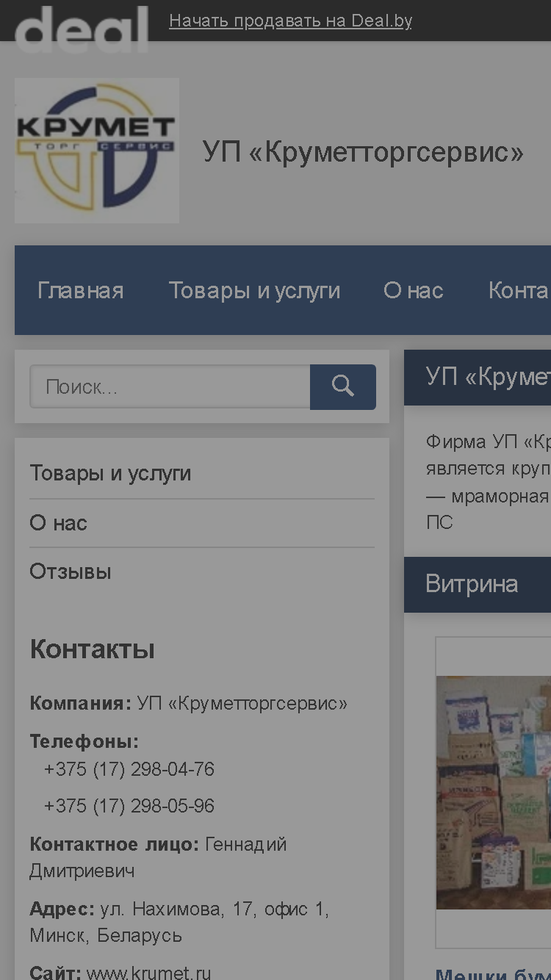Open the paper bags product photo
551x980 pixels.
coord(494,793)
